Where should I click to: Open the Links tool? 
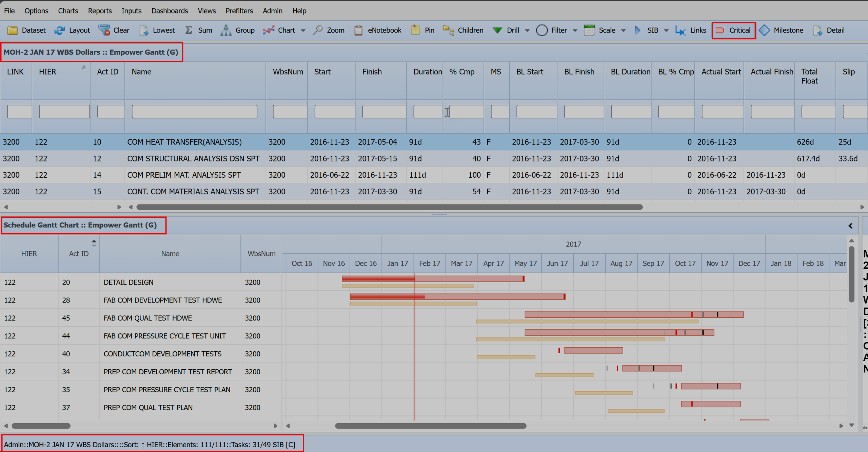(x=691, y=30)
